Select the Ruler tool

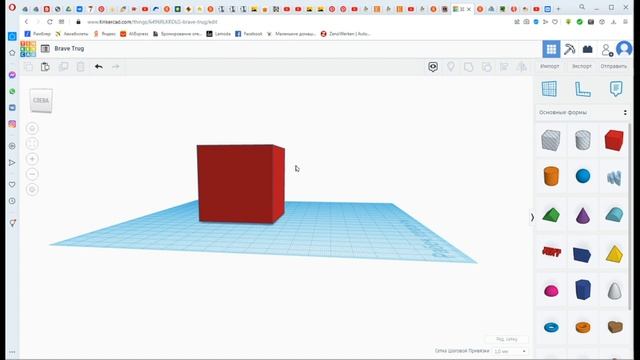click(x=582, y=89)
